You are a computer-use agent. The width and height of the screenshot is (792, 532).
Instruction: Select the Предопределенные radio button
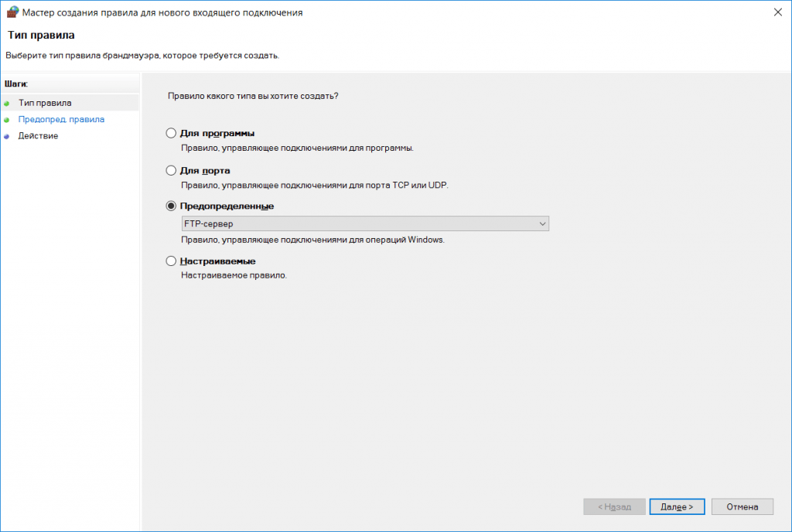(171, 206)
